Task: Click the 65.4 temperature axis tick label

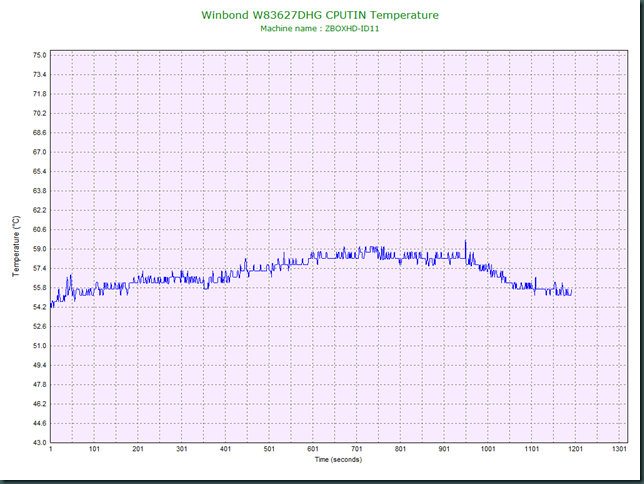Action: click(39, 171)
